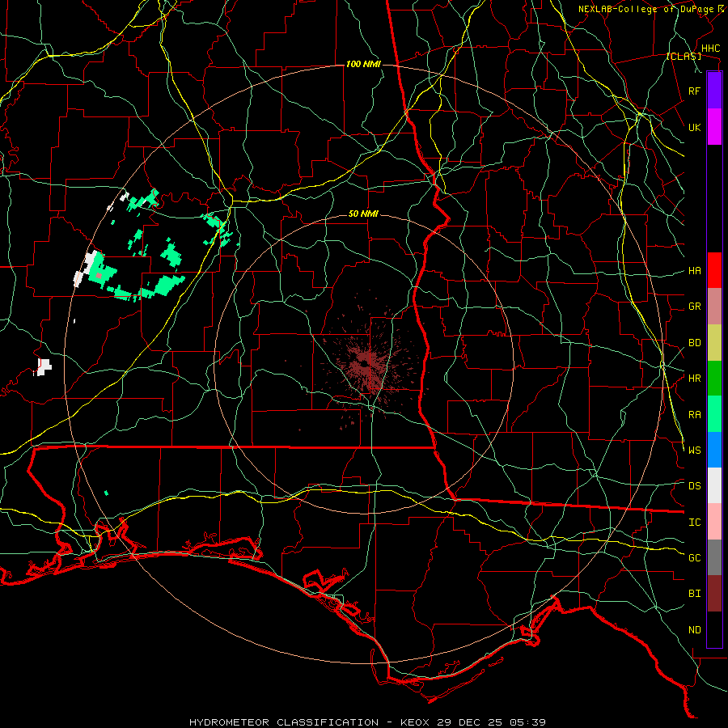Click the blue WS legend color block

[x=714, y=450]
